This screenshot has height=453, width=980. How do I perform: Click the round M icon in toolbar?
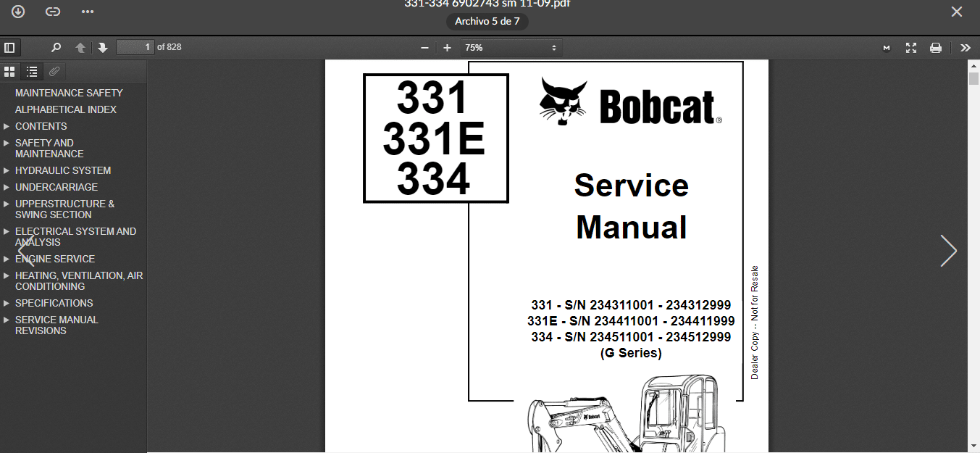887,48
